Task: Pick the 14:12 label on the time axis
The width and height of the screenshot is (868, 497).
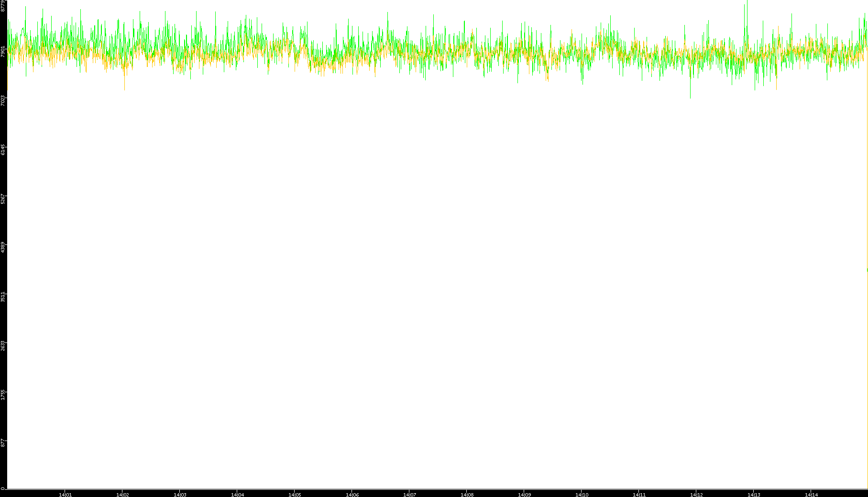Action: pyautogui.click(x=696, y=495)
